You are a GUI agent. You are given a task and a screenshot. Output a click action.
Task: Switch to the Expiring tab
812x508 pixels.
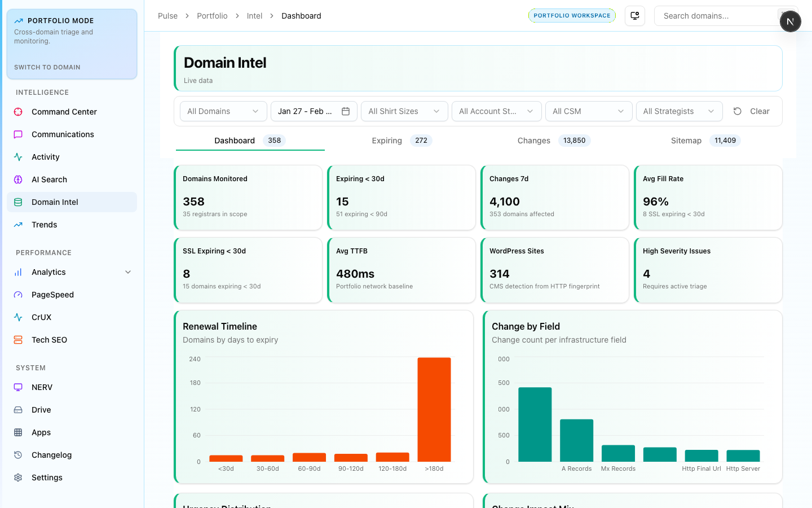[x=401, y=141]
